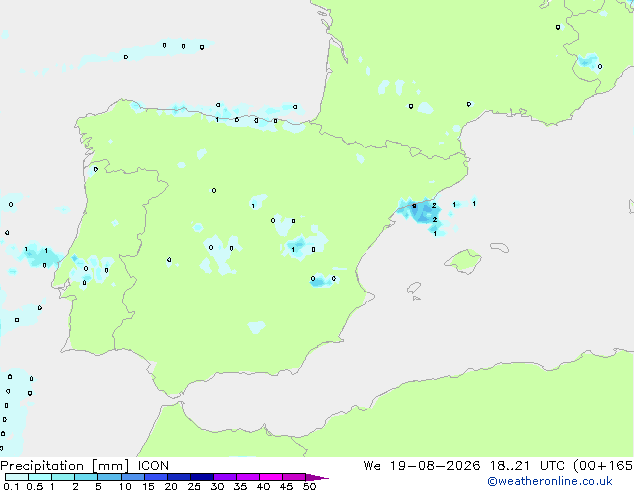Viewport: 634px width, 490px height.
Task: Choose the magenta legend swatch between 40 and 45
Action: (271, 477)
